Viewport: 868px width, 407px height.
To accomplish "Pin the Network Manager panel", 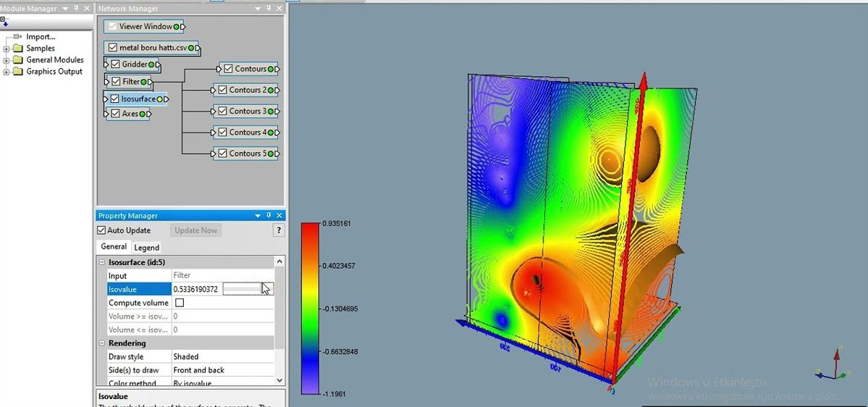I will [269, 9].
